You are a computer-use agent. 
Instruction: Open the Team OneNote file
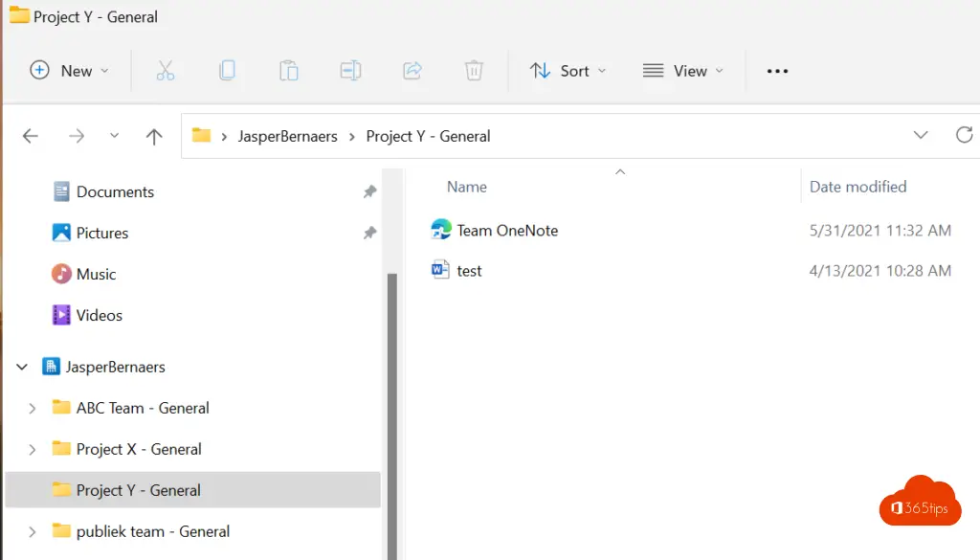(x=506, y=230)
